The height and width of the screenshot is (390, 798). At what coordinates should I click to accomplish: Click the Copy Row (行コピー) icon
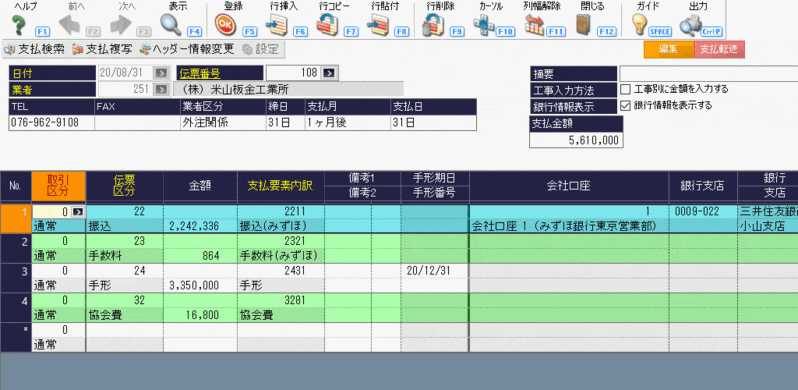[x=328, y=24]
